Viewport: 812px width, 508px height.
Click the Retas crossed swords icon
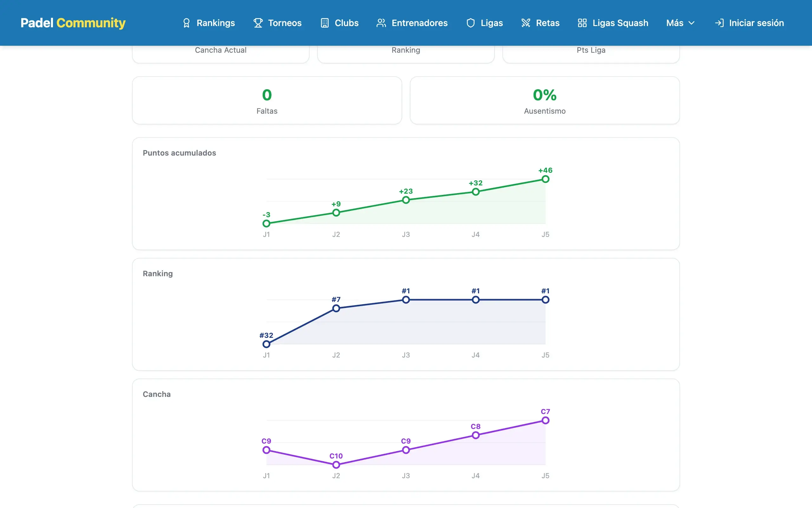(526, 23)
